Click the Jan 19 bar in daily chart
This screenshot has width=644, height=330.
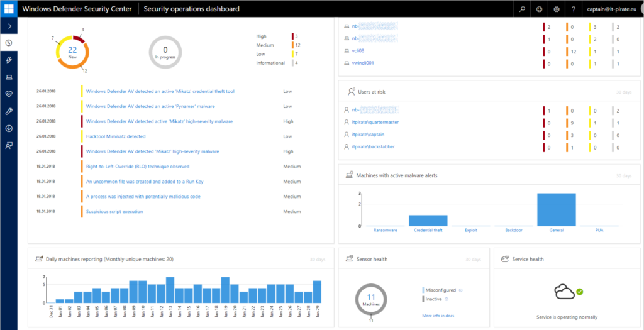click(225, 290)
